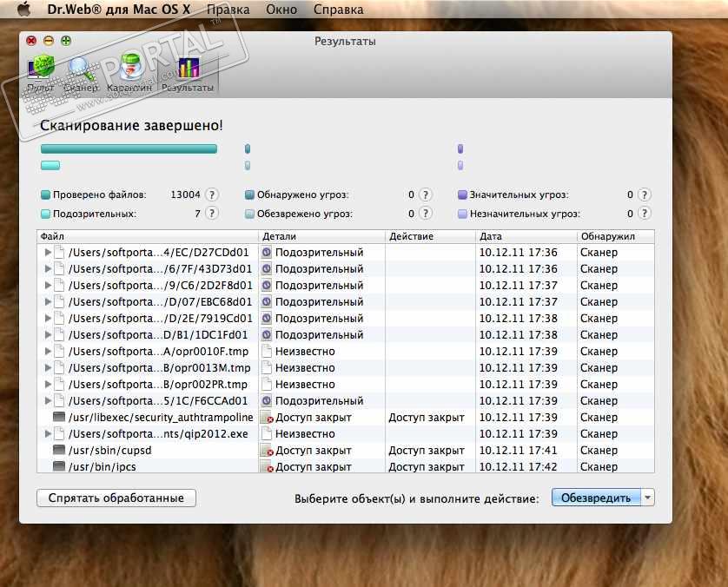
Task: Click date cell 10.12.11 17:41
Action: pos(518,451)
